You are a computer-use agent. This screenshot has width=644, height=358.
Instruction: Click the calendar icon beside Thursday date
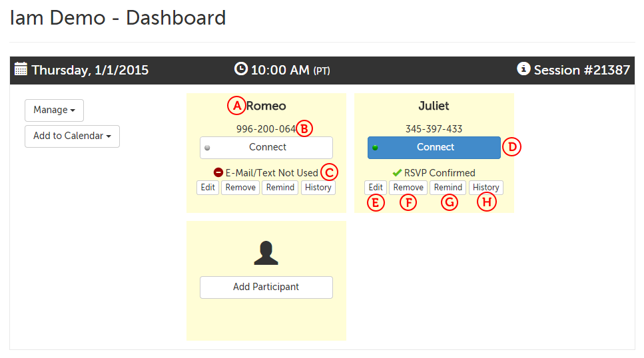click(21, 69)
